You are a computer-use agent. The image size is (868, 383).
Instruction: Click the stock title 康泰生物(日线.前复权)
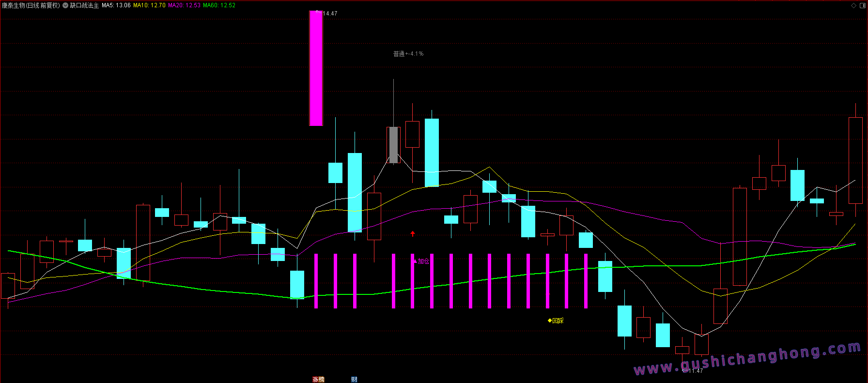click(x=31, y=5)
